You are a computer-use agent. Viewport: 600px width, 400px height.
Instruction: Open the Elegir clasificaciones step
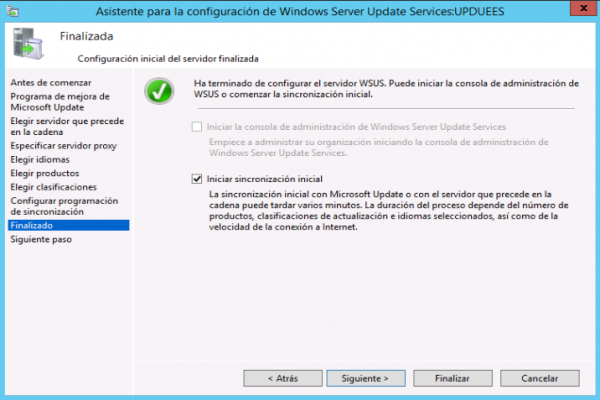pyautogui.click(x=53, y=187)
